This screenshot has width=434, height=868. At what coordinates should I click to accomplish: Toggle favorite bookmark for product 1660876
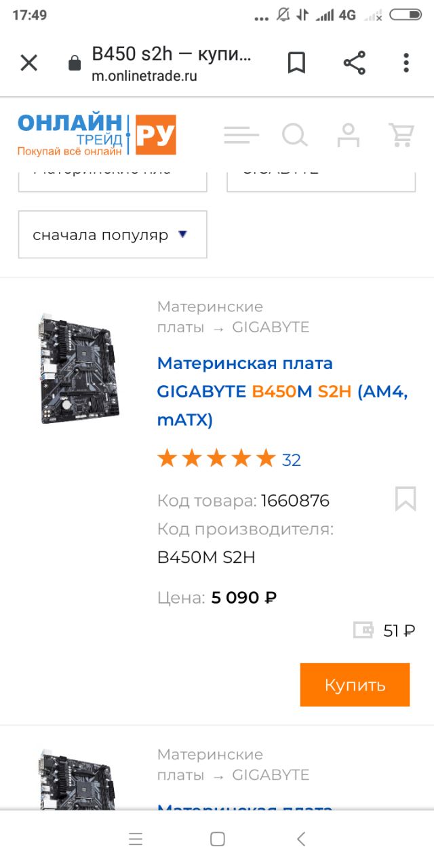tap(406, 499)
